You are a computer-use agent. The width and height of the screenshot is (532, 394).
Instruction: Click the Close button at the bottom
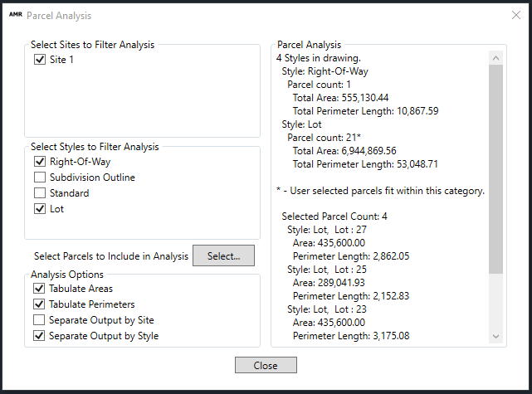(266, 366)
